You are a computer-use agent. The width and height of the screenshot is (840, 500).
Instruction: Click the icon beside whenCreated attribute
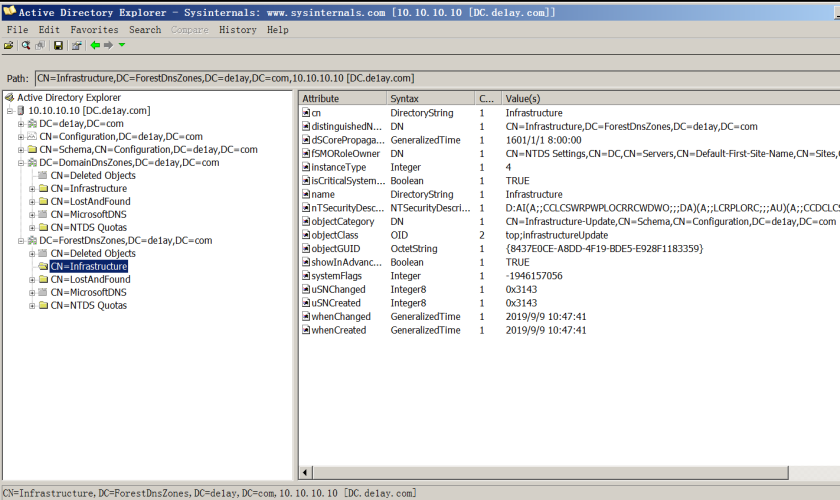tap(306, 330)
